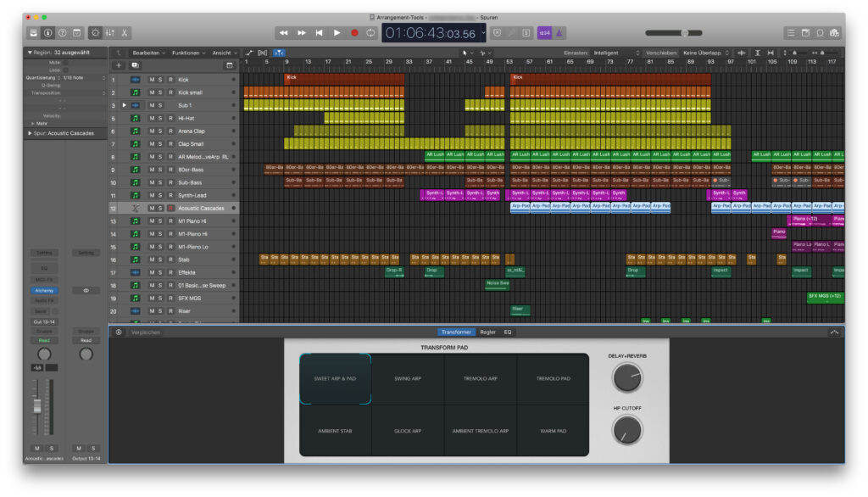Image resolution: width=868 pixels, height=497 pixels.
Task: Collapse the Smart Controls pane with top-right arrow
Action: pyautogui.click(x=834, y=332)
